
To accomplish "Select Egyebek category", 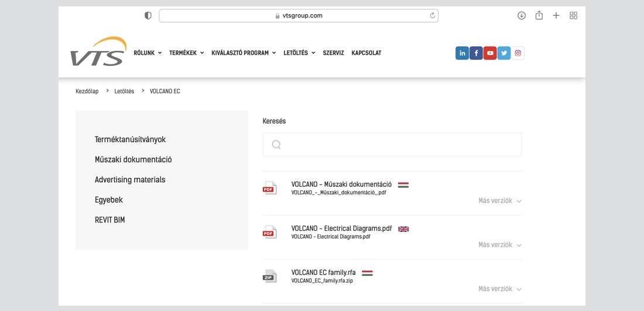I will pos(109,200).
